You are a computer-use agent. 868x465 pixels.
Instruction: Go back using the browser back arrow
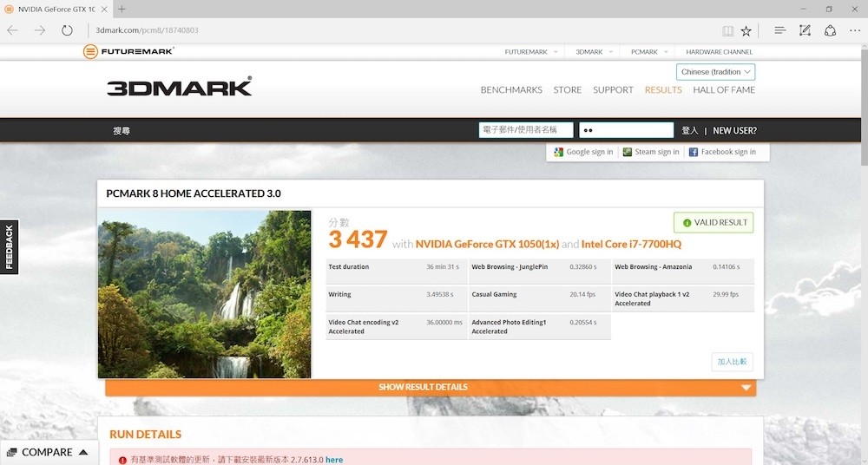pos(12,30)
